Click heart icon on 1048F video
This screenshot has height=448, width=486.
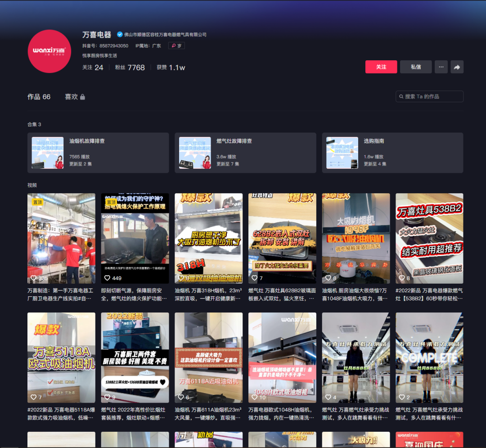pyautogui.click(x=328, y=278)
